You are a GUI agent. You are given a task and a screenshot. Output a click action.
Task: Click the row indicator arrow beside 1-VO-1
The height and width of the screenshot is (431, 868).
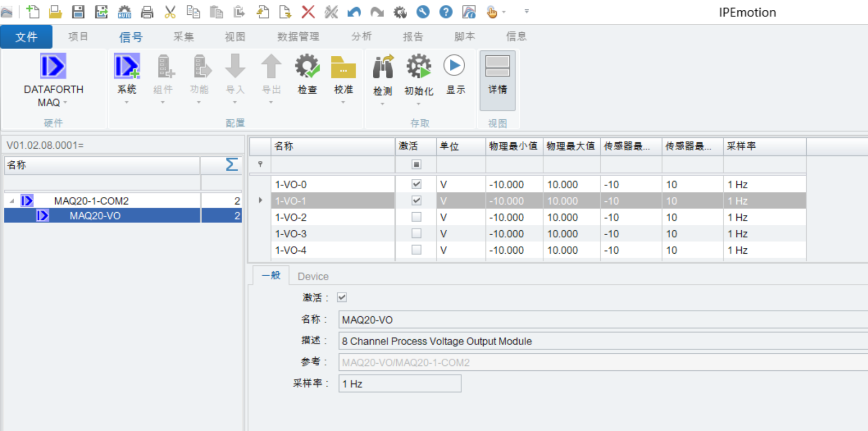pos(260,200)
